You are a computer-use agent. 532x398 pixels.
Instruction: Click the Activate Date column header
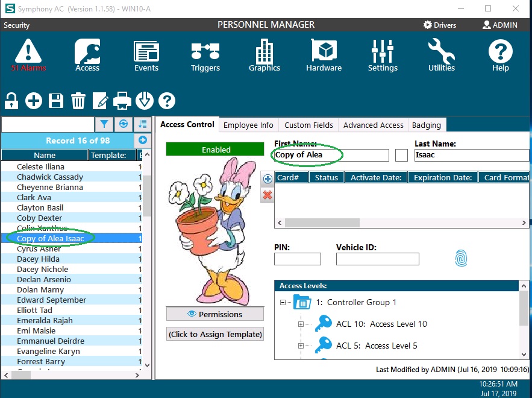click(x=376, y=177)
